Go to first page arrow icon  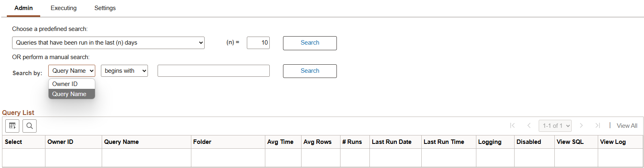[512, 126]
